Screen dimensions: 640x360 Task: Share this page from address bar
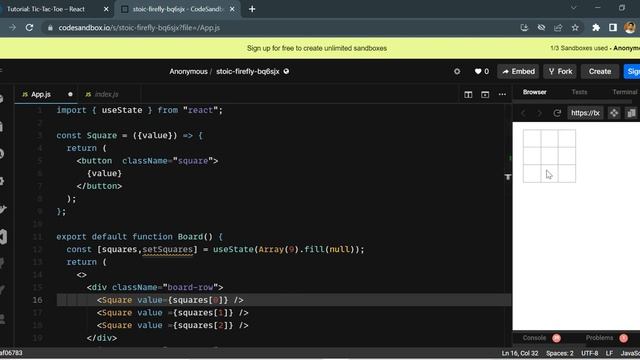click(x=558, y=28)
